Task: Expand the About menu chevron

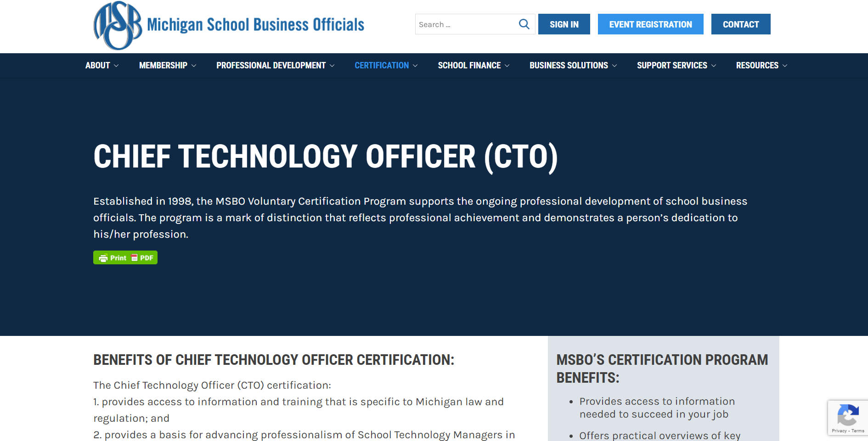Action: click(x=116, y=66)
